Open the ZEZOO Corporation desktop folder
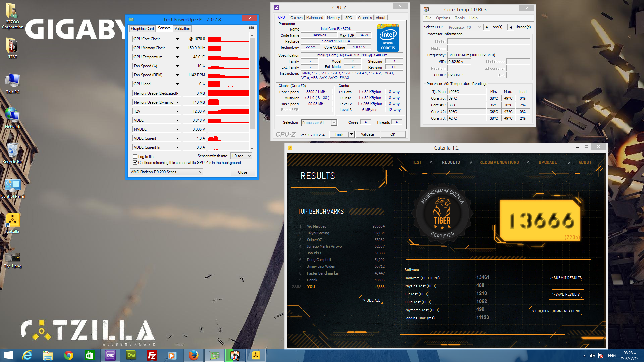Screen dimensions: 644x362 click(13, 16)
